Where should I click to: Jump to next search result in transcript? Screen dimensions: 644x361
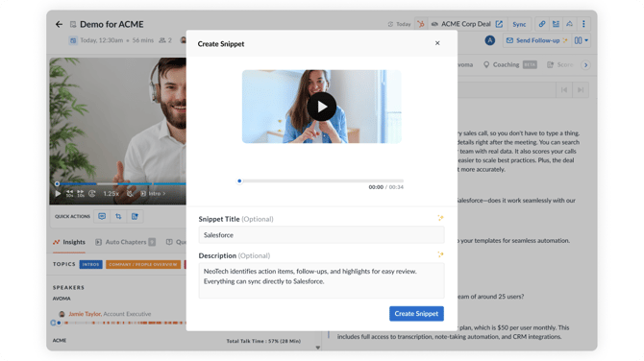point(581,90)
